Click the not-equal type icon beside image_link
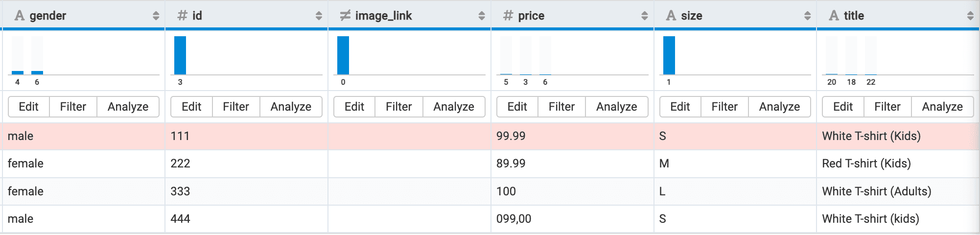The height and width of the screenshot is (235, 980). tap(345, 16)
